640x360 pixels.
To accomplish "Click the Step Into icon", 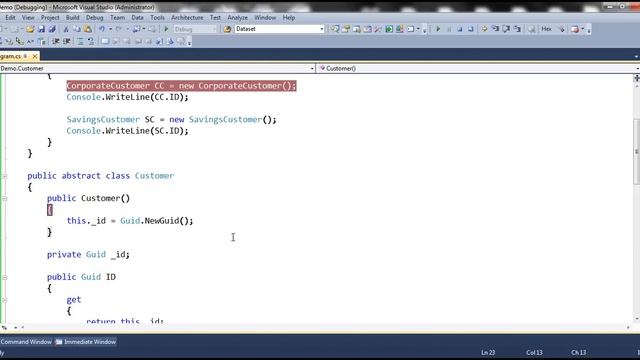I will click(x=495, y=29).
